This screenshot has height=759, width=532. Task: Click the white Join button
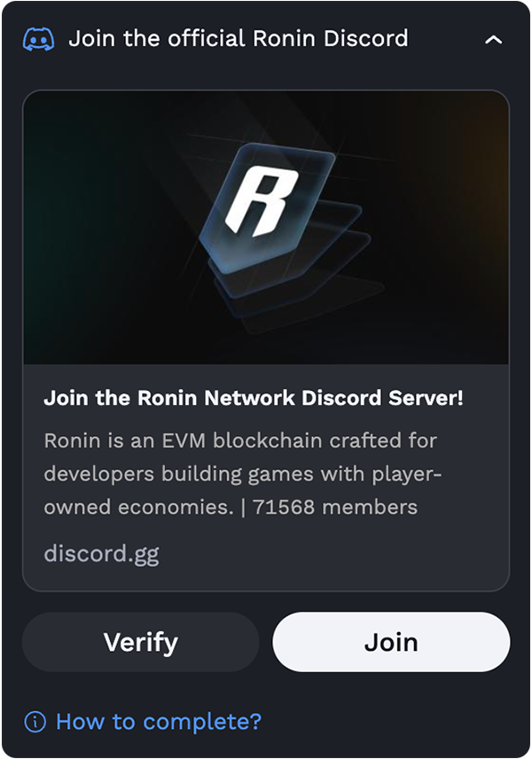pos(391,642)
